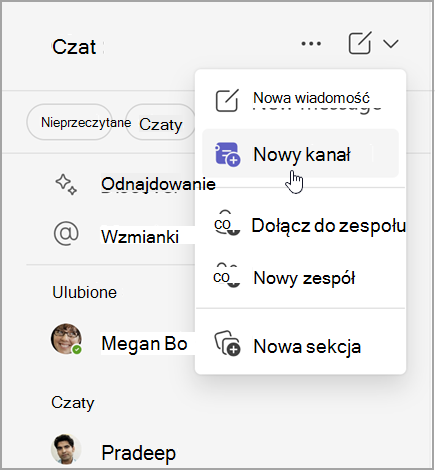
Task: Click Pradeep's avatar photo
Action: click(x=66, y=449)
